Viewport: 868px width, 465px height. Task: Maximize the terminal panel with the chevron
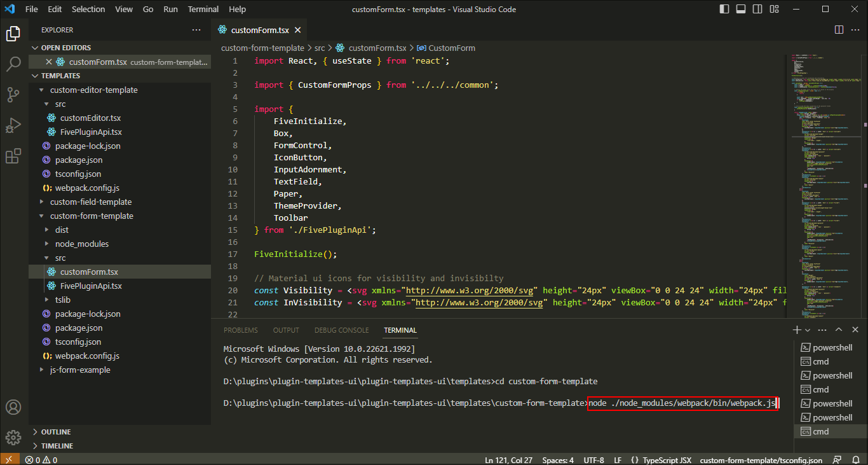839,330
